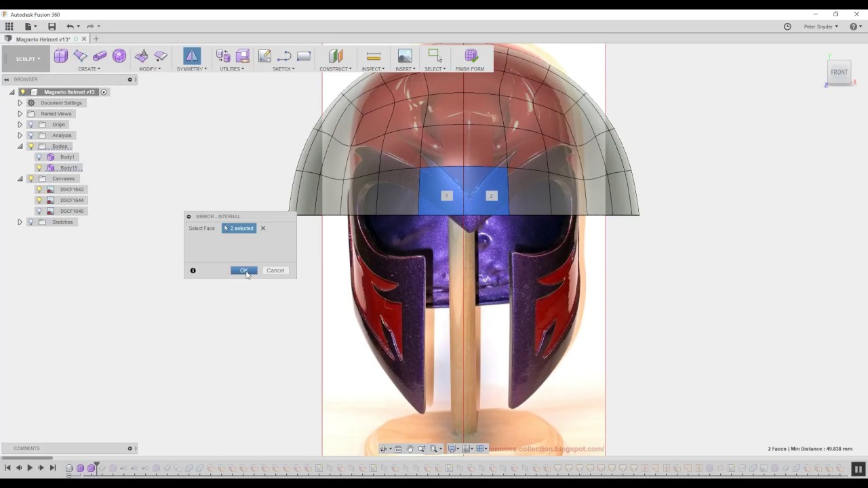868x488 pixels.
Task: Open the CREATE menu
Action: coord(89,69)
